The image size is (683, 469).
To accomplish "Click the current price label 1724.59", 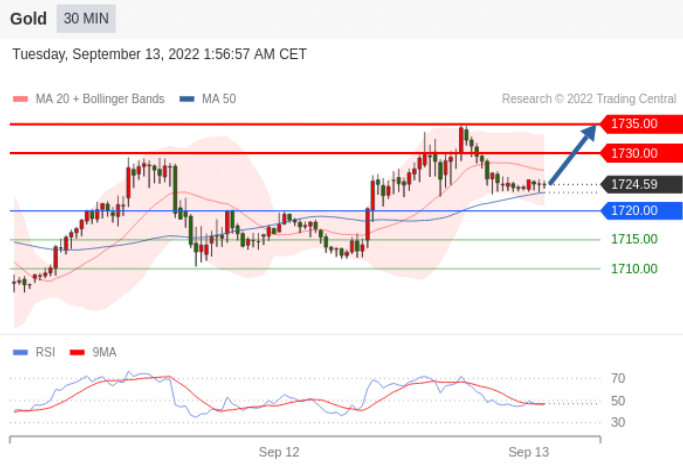I will [641, 184].
